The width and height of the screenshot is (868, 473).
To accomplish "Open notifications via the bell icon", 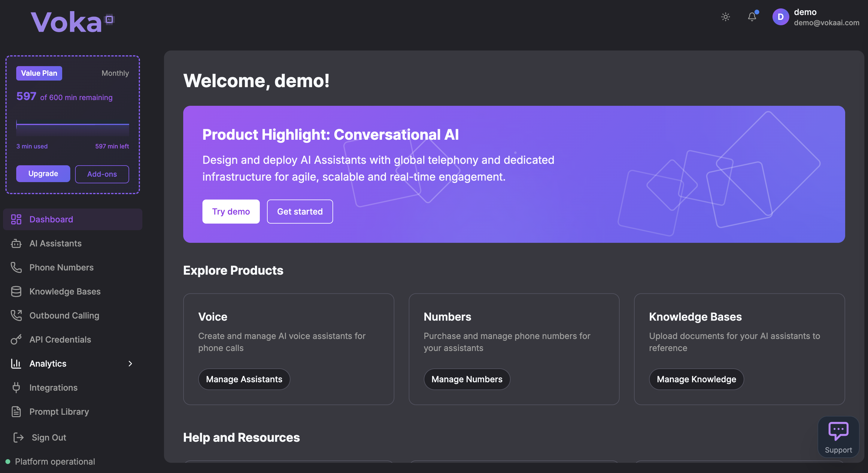I will click(x=752, y=17).
